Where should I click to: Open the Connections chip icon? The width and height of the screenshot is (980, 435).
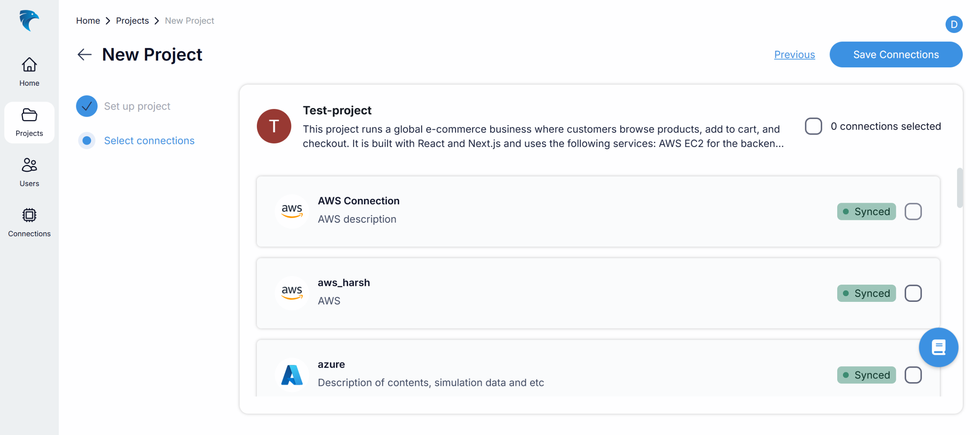click(29, 215)
